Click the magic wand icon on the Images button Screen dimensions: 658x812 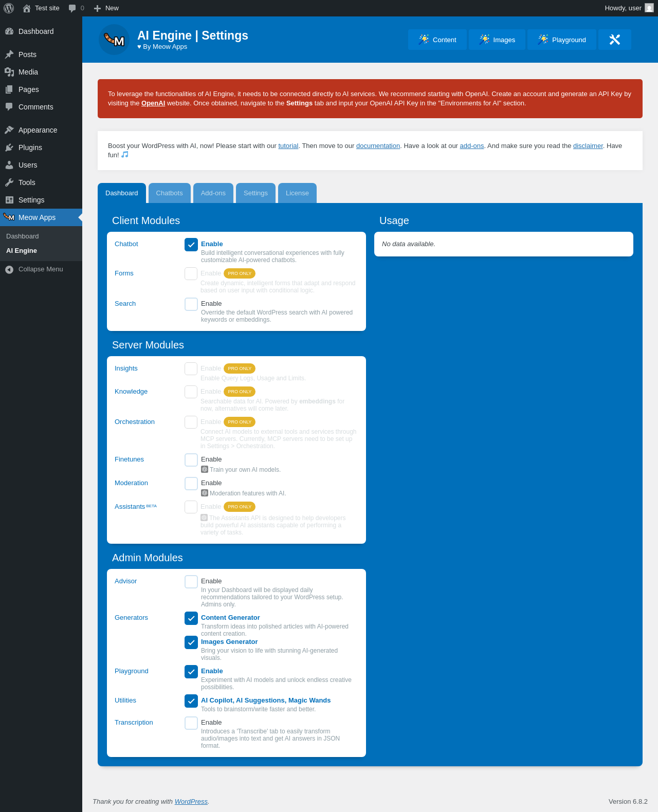(x=484, y=40)
